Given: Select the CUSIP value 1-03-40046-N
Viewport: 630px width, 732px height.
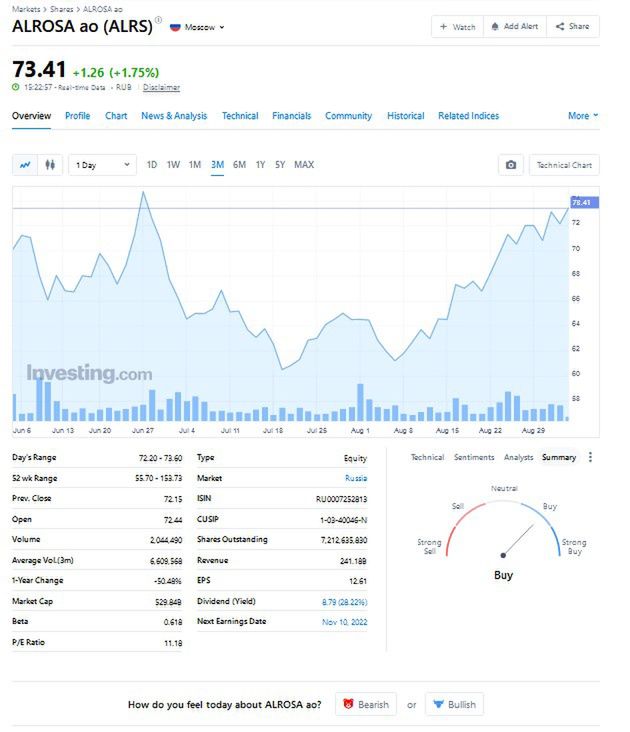Looking at the screenshot, I should coord(343,520).
